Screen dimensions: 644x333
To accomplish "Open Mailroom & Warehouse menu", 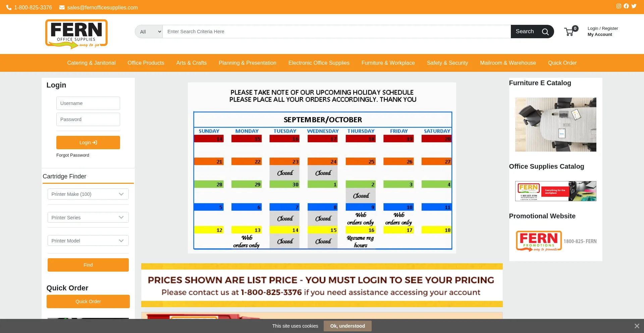I will click(508, 63).
